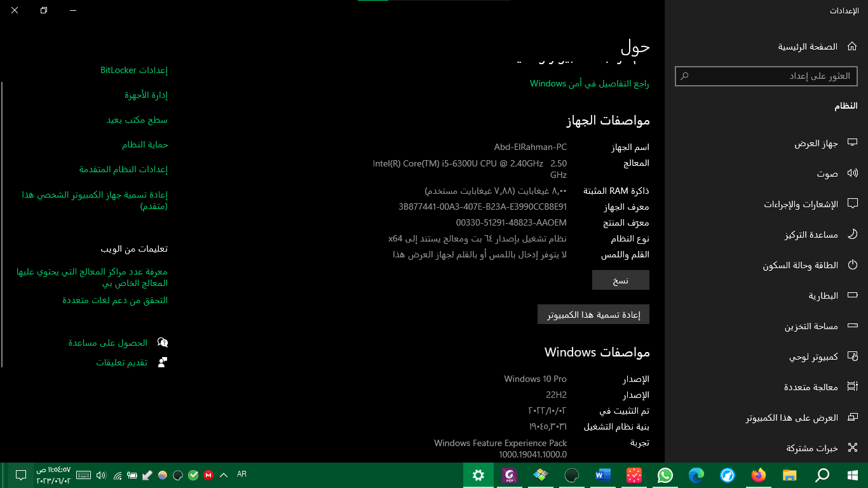Open معرفة عدد مراكز المعالج web help link
This screenshot has width=868, height=488.
92,277
